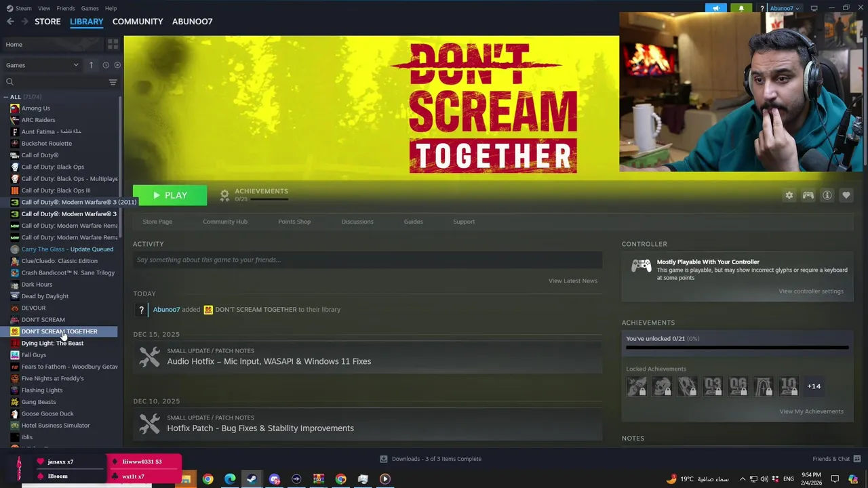Select DEVOUR in the library
Image resolution: width=868 pixels, height=488 pixels.
point(33,308)
